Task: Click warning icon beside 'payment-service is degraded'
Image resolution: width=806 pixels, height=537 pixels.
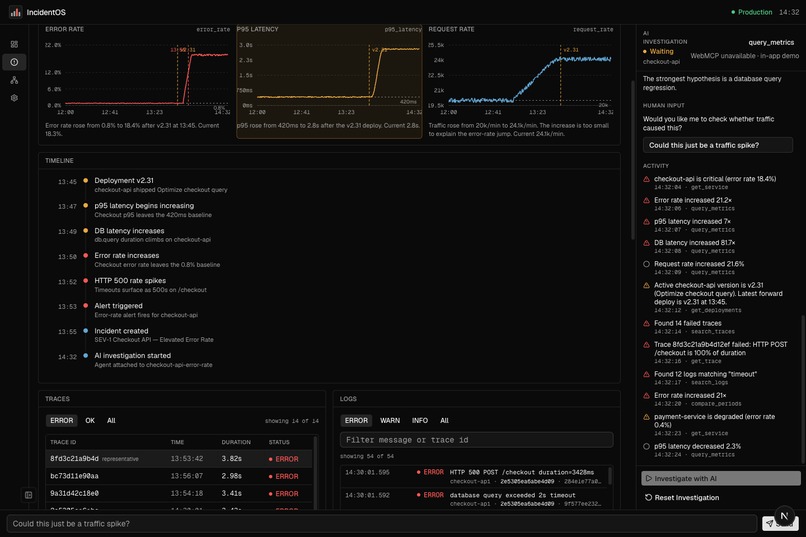Action: coord(647,417)
